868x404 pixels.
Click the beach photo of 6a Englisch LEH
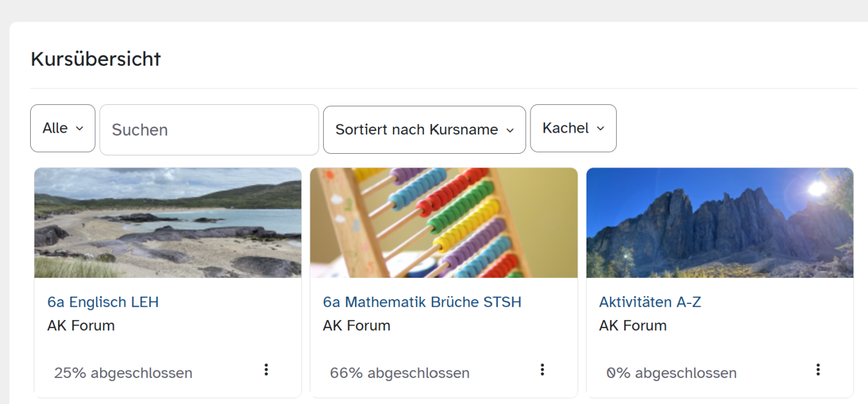click(168, 223)
